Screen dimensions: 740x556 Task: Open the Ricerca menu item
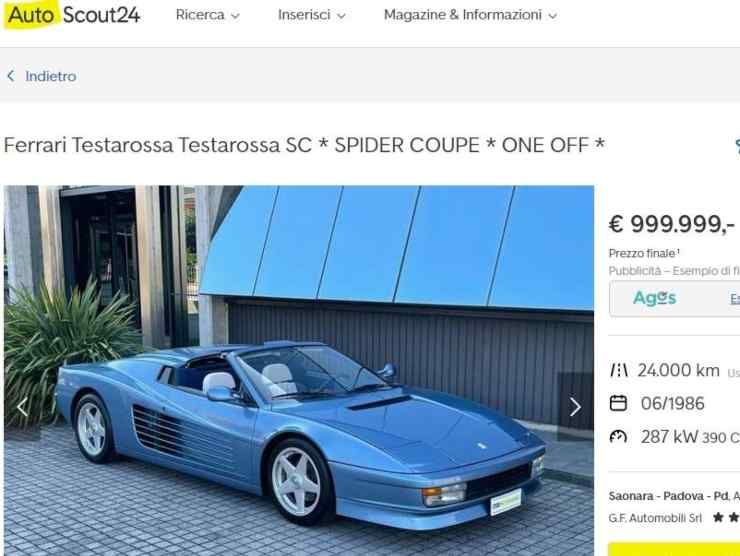coord(200,15)
